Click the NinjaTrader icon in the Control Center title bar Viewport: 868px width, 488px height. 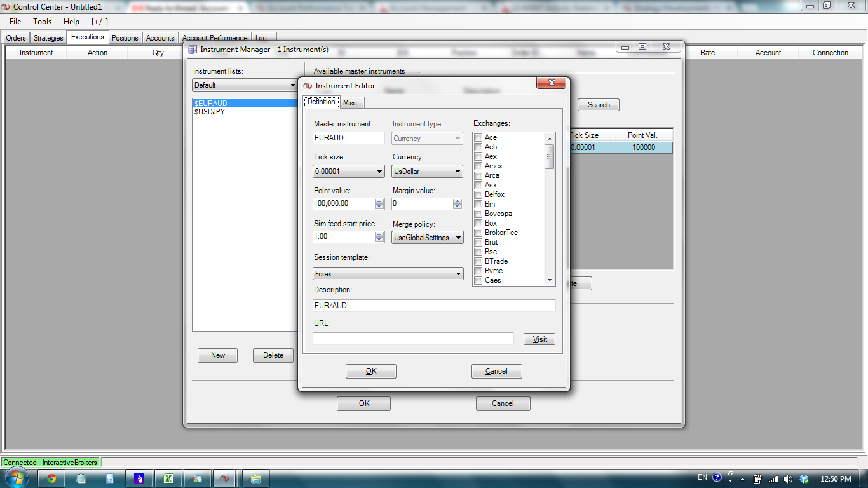(6, 6)
